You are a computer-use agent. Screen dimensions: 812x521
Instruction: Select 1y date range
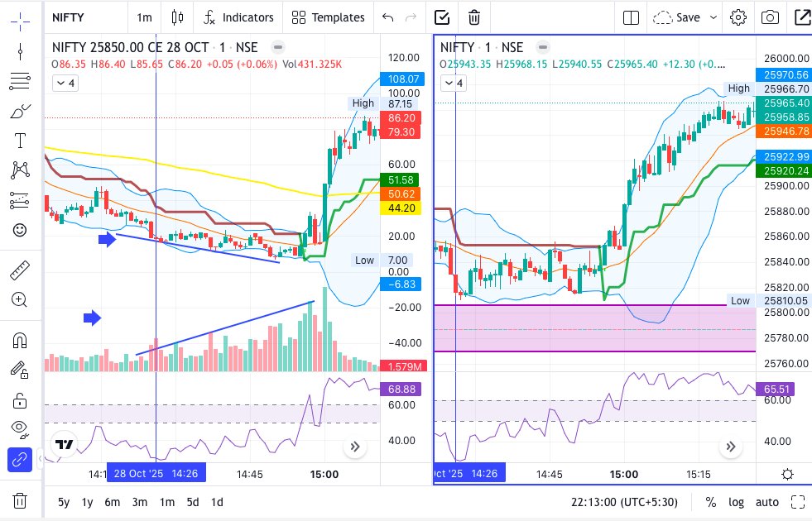[88, 502]
